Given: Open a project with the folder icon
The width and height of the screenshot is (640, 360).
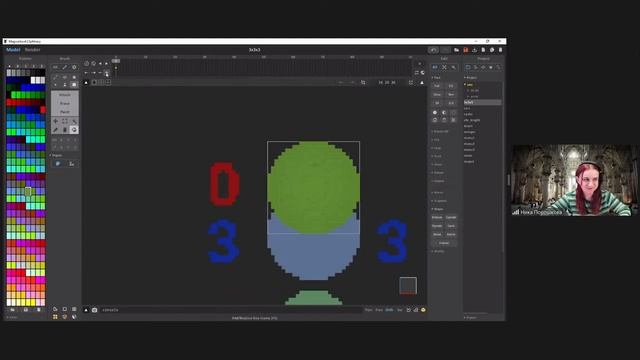Looking at the screenshot, I should 456,50.
